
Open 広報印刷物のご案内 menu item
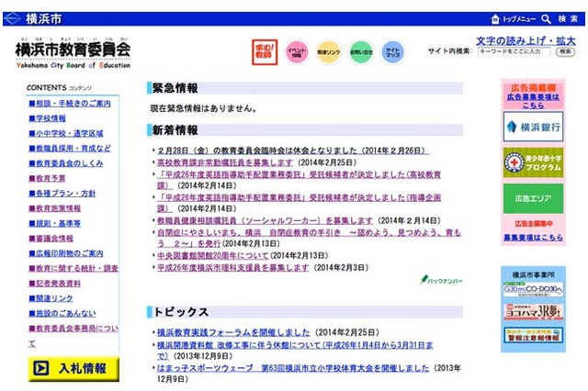point(66,253)
